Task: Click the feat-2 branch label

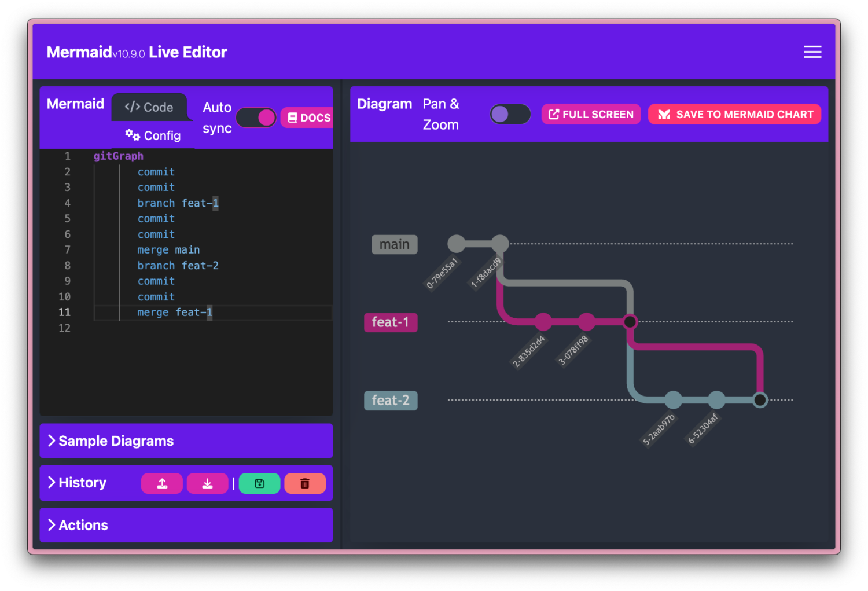Action: 391,400
